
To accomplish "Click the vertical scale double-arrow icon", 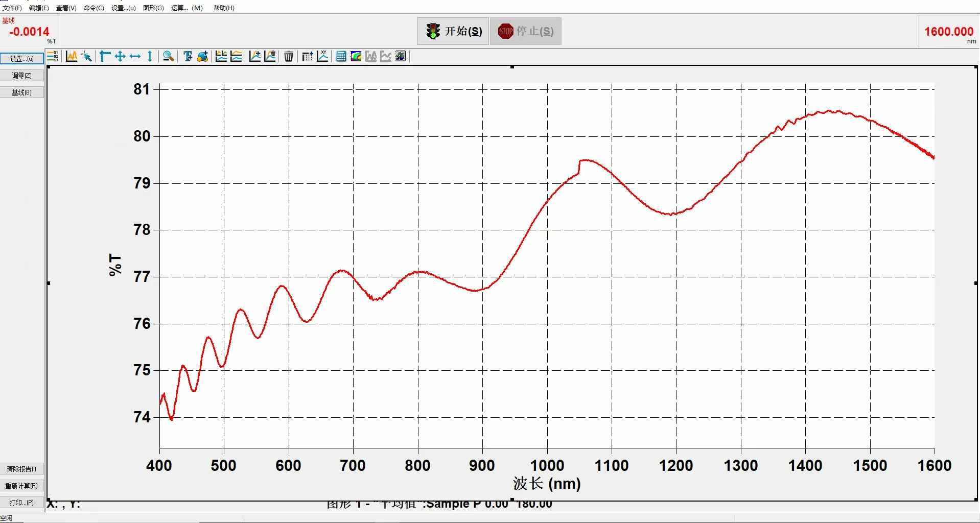I will [150, 56].
